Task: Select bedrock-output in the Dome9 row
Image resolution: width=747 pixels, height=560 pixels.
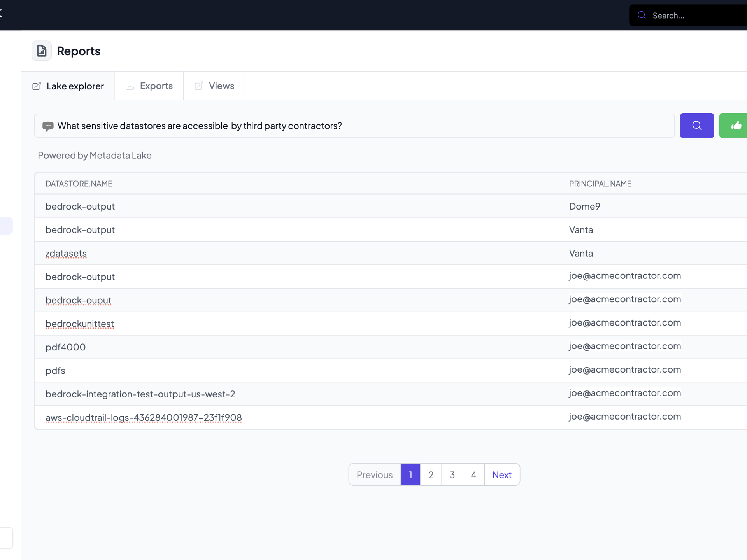Action: coord(80,206)
